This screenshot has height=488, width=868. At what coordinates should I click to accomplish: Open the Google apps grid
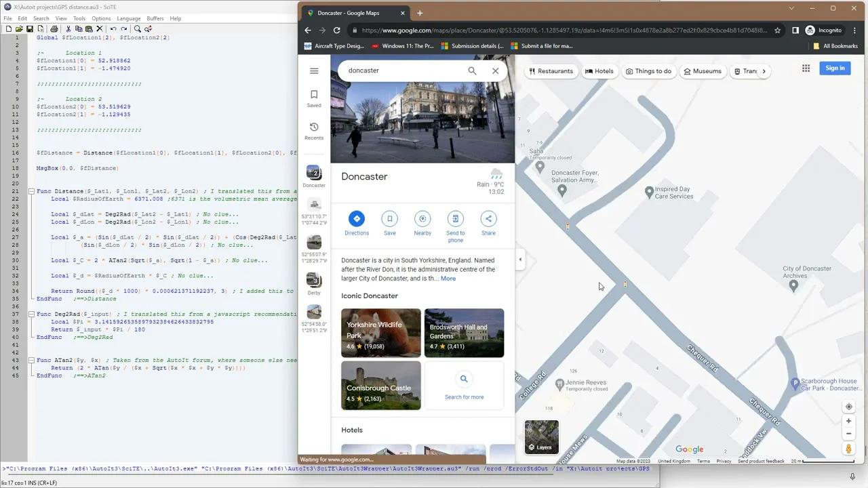click(x=806, y=68)
